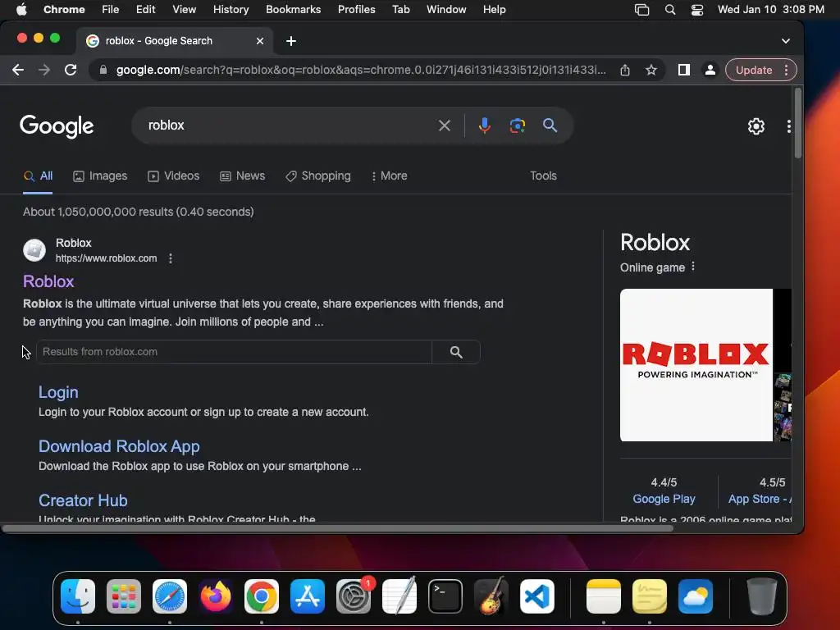The image size is (840, 630).
Task: Open the History menu
Action: pyautogui.click(x=231, y=10)
